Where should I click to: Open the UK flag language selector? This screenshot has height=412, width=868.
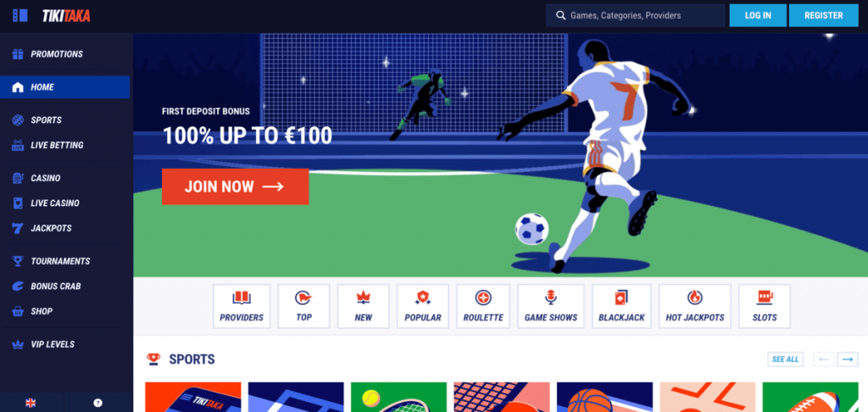tap(31, 404)
